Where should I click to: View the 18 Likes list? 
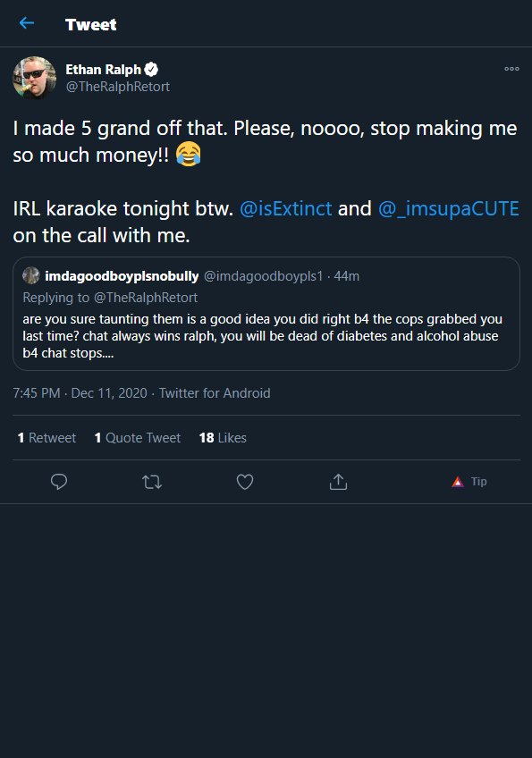click(x=223, y=438)
